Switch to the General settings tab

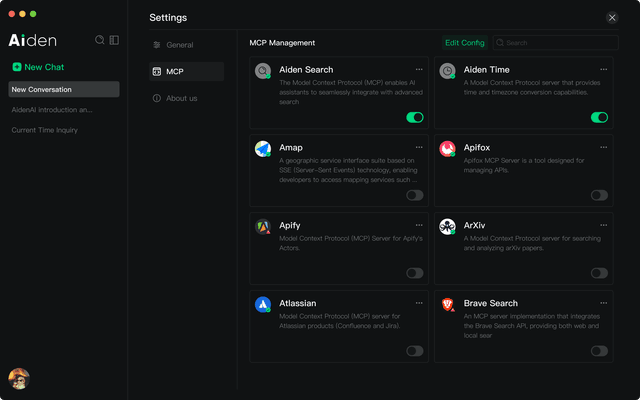(180, 45)
